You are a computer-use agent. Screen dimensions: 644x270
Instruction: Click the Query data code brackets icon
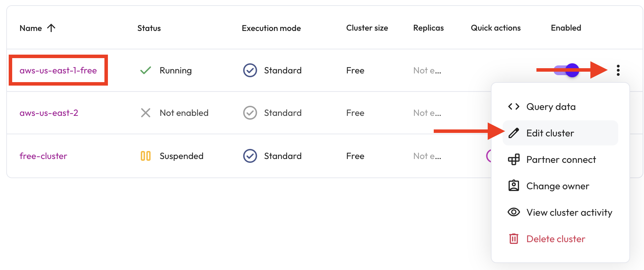point(513,106)
